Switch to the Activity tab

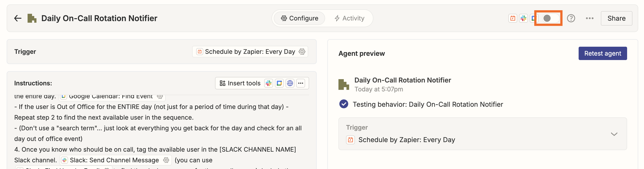click(x=349, y=18)
